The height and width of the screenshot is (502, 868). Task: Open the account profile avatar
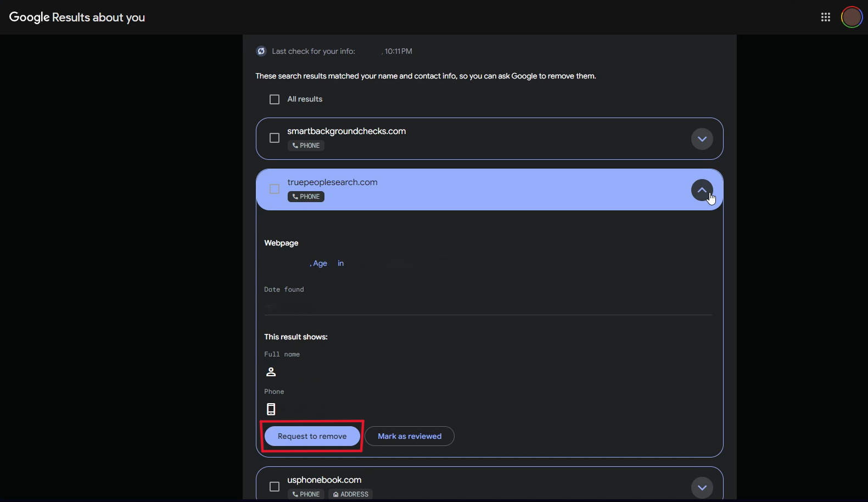(x=852, y=17)
